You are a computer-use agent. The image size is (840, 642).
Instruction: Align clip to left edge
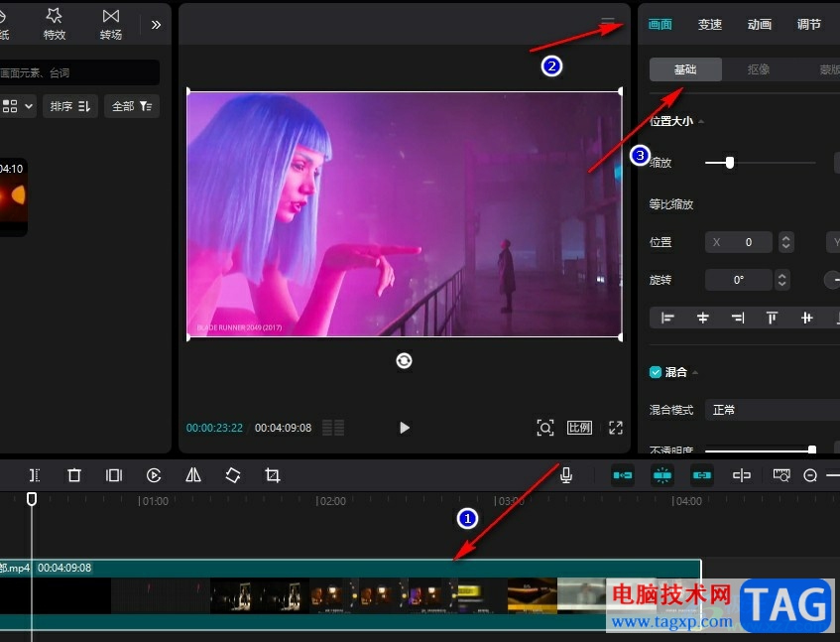pyautogui.click(x=667, y=319)
